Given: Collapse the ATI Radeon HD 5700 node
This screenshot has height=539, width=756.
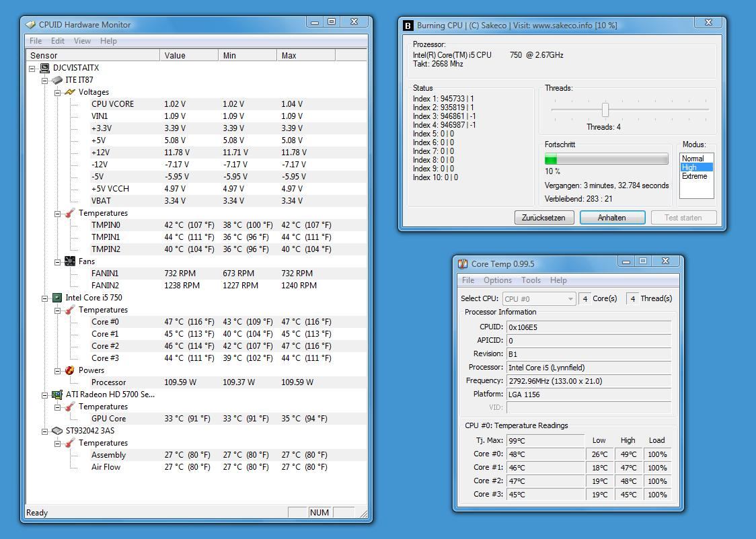Looking at the screenshot, I should tap(45, 395).
